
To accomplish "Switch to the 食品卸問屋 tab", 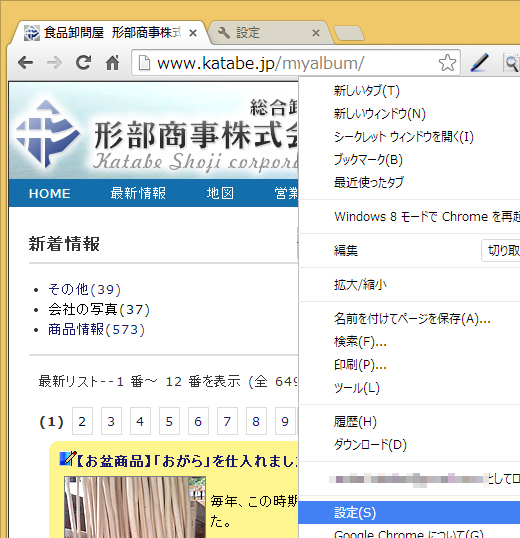I will 108,33.
